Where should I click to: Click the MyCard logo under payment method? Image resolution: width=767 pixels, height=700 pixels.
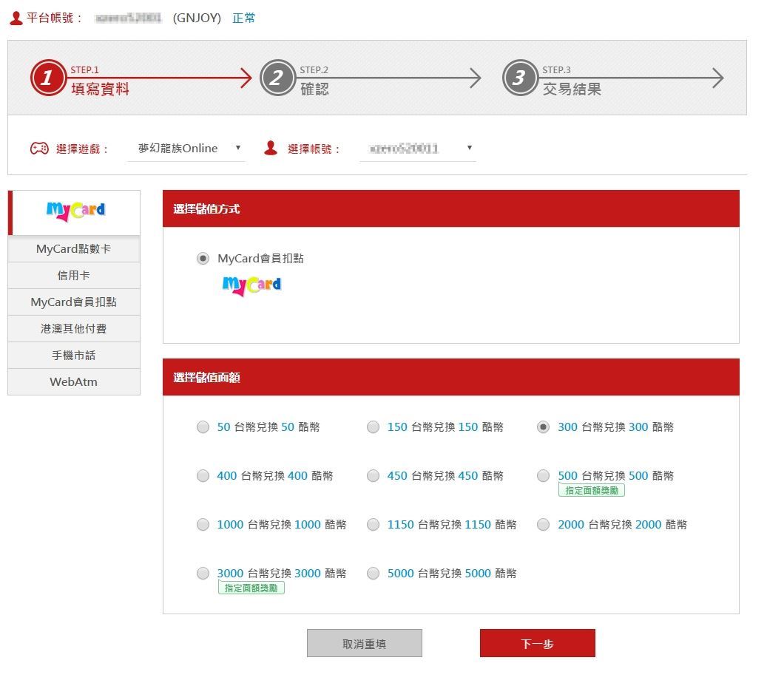coord(251,285)
